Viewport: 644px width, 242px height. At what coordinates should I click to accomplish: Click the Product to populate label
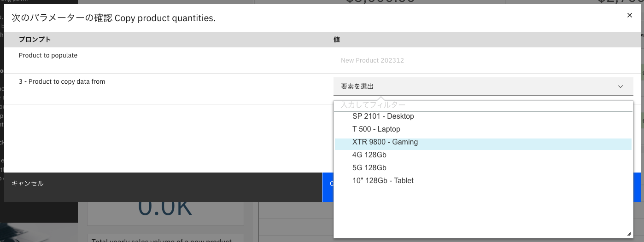pos(48,55)
